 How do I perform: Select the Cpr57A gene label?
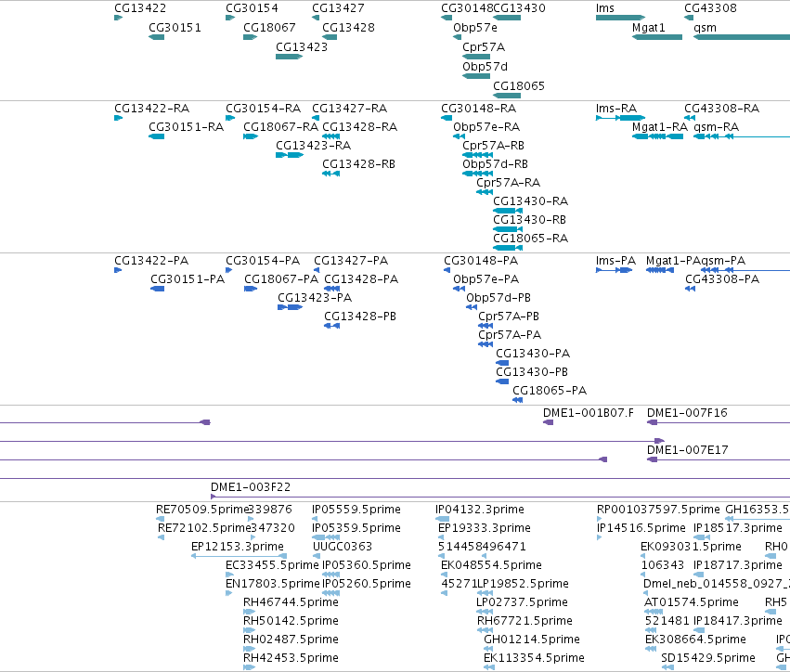(x=484, y=46)
